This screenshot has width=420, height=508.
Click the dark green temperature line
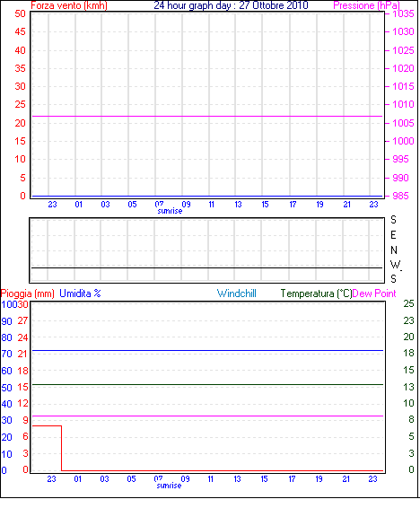(x=207, y=384)
